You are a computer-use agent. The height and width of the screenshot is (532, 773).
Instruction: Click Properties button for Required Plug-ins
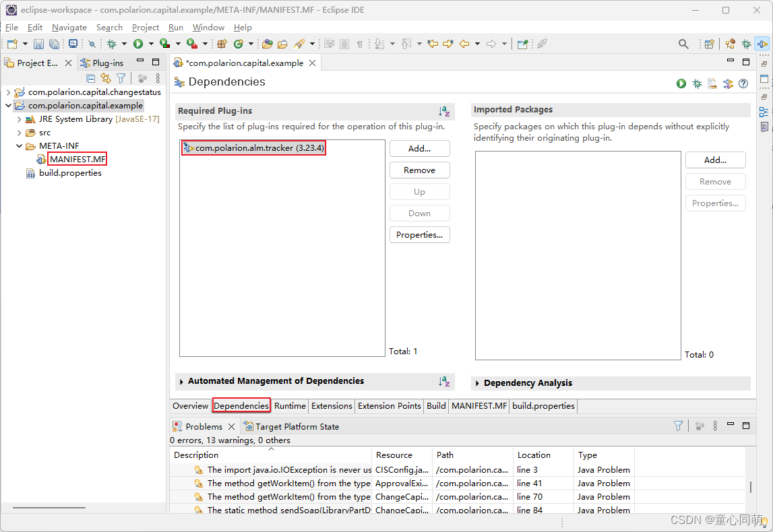tap(420, 235)
